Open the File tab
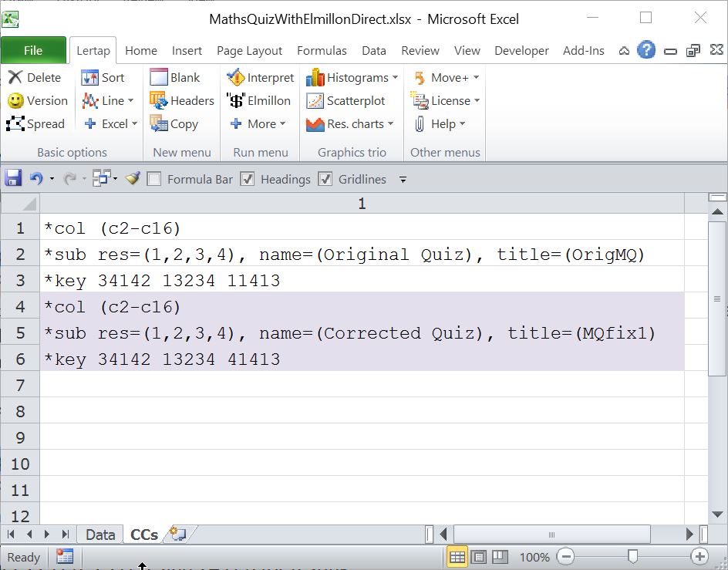This screenshot has width=728, height=570. click(33, 50)
